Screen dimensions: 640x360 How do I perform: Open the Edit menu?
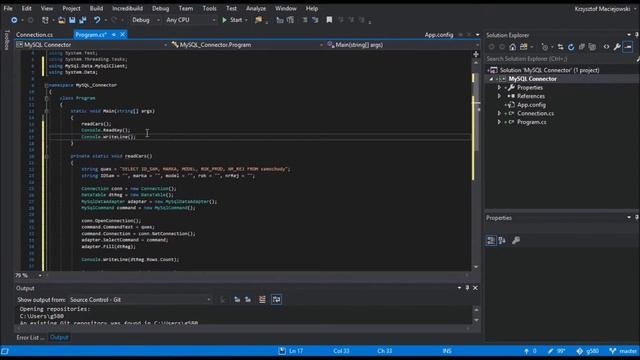click(27, 8)
